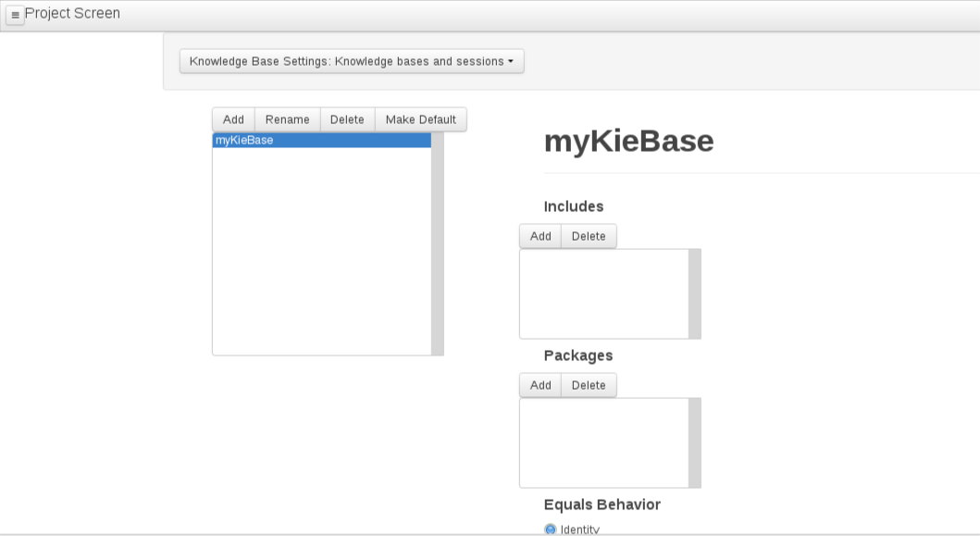Click inside the empty Includes list box
This screenshot has width=980, height=536.
click(x=603, y=294)
